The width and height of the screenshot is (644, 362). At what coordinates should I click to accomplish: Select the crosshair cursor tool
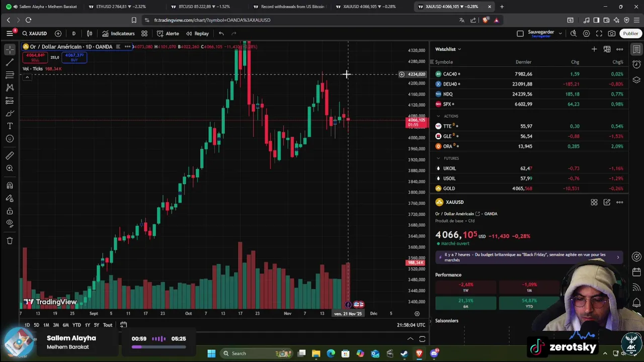(10, 50)
